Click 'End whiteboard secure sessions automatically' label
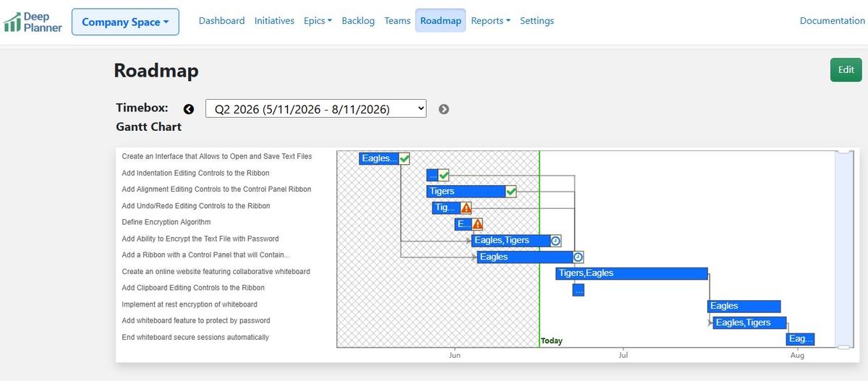The height and width of the screenshot is (381, 868). [x=195, y=338]
